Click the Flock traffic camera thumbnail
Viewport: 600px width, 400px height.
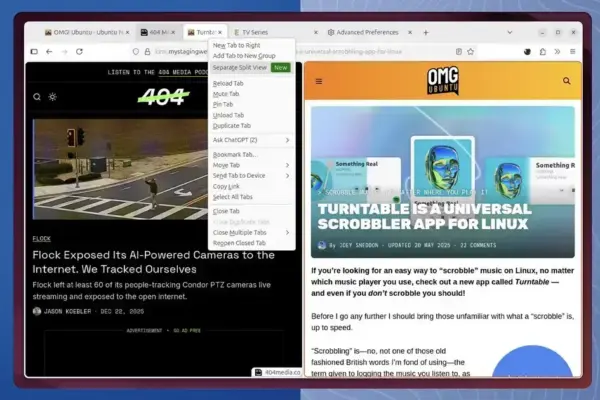coord(120,169)
